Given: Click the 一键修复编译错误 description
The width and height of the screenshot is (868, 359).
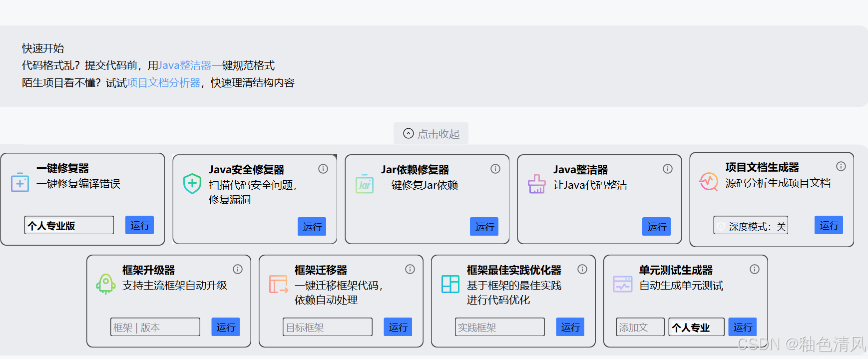Looking at the screenshot, I should click(x=78, y=184).
